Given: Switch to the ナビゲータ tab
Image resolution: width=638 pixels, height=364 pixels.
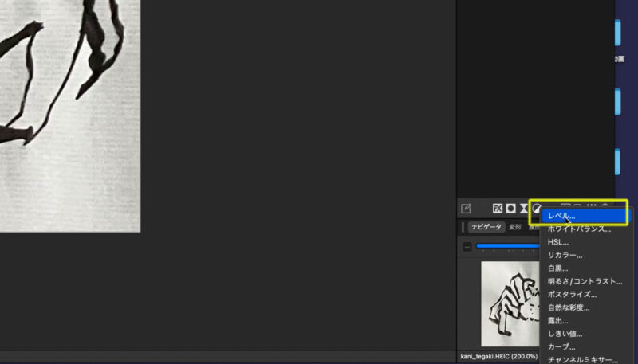Looking at the screenshot, I should (x=486, y=227).
